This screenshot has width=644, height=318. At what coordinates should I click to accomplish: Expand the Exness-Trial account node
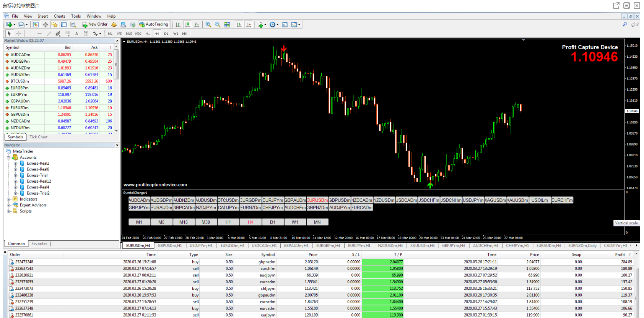(x=16, y=175)
